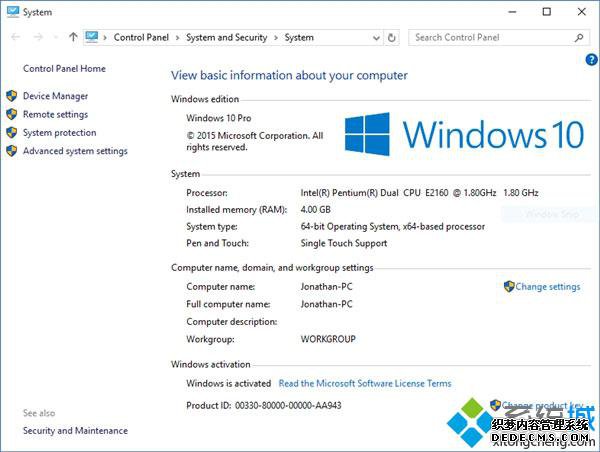Click the Windows 10 logo

(464, 134)
